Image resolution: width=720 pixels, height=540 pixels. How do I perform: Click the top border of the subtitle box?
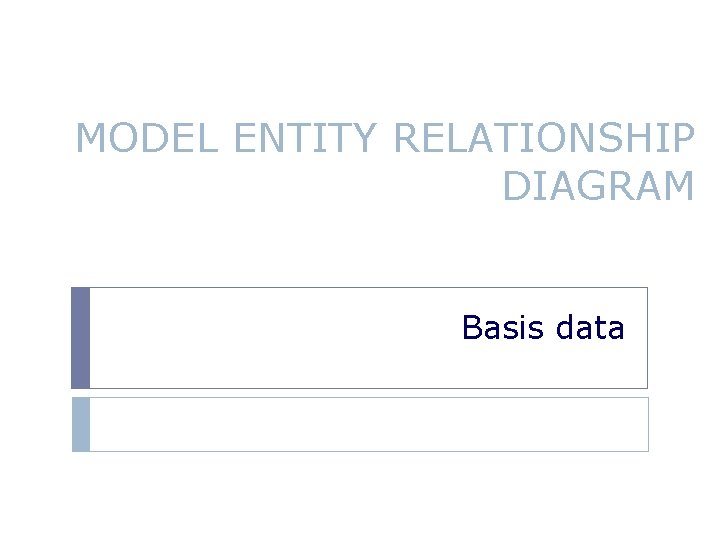(368, 288)
